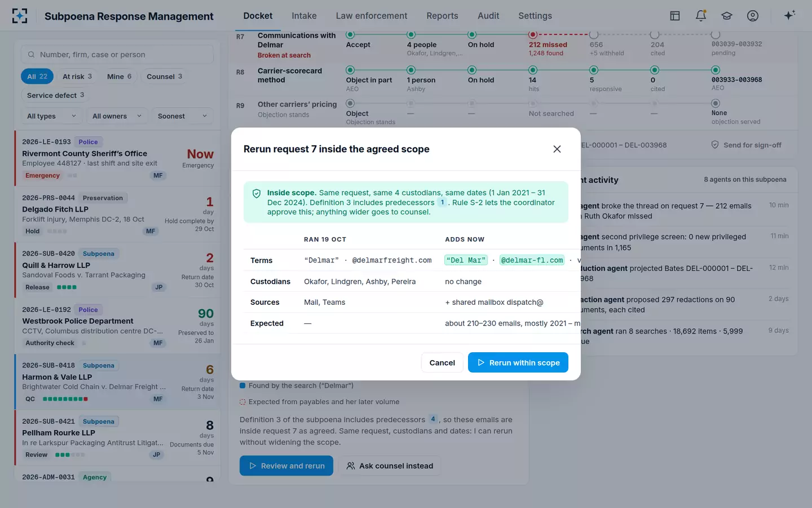Toggle the Counsel 3 filter

tap(165, 76)
